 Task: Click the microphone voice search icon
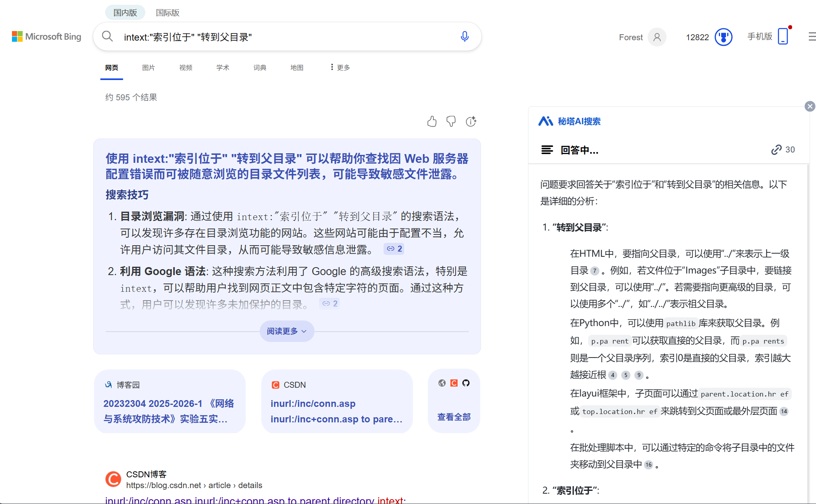pyautogui.click(x=464, y=37)
